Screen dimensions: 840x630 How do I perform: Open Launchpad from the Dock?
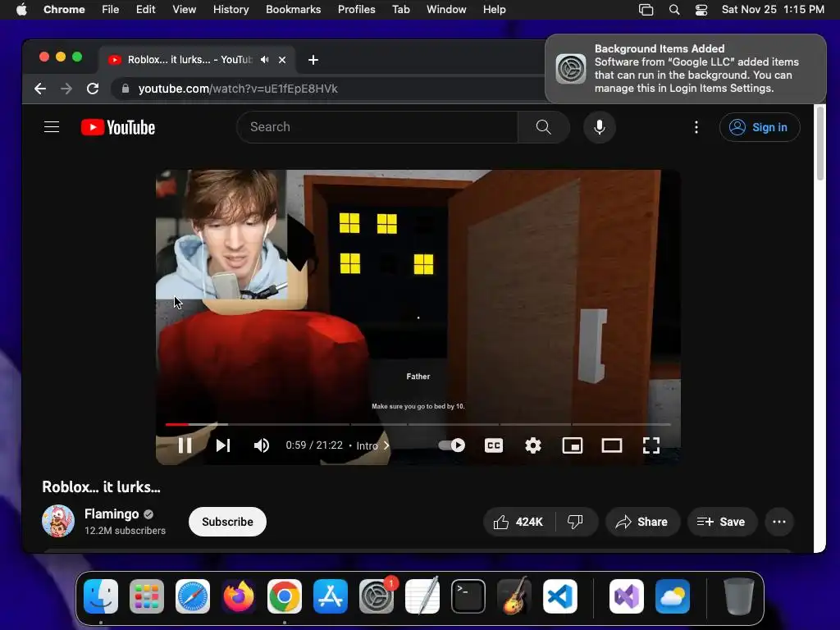point(147,596)
